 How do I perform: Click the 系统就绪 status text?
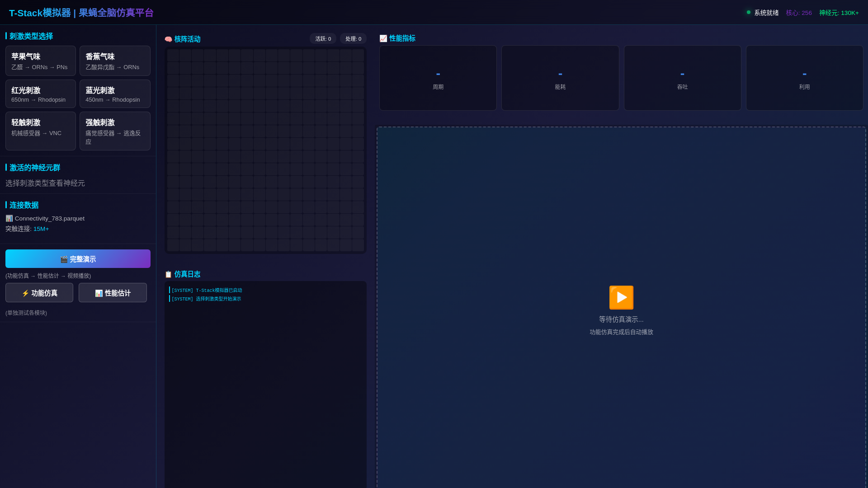coord(766,13)
